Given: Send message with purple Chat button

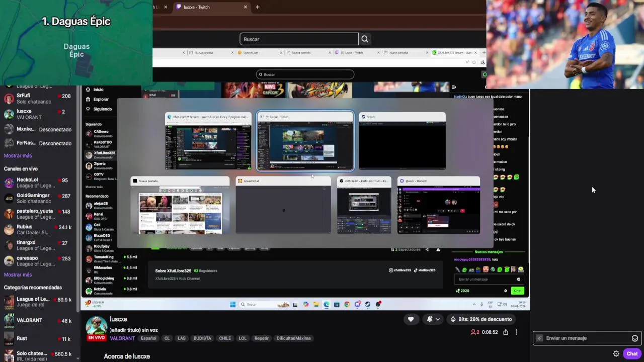Looking at the screenshot, I should pos(632,353).
